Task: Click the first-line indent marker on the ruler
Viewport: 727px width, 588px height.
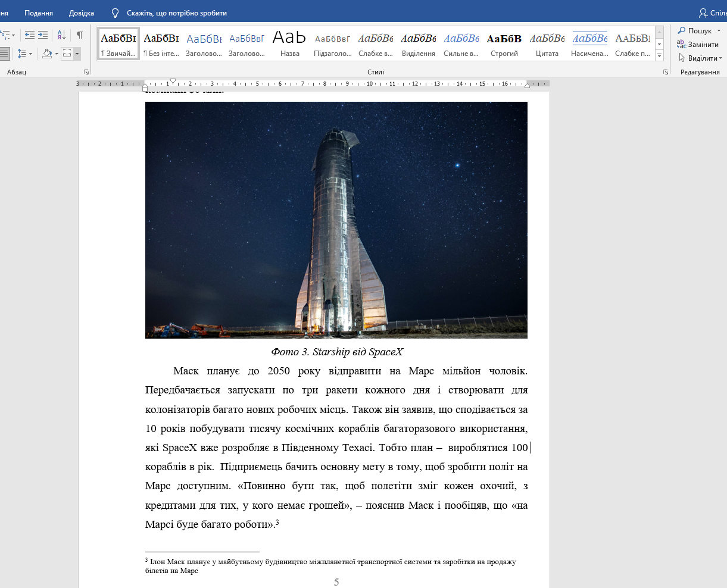Action: coord(173,80)
